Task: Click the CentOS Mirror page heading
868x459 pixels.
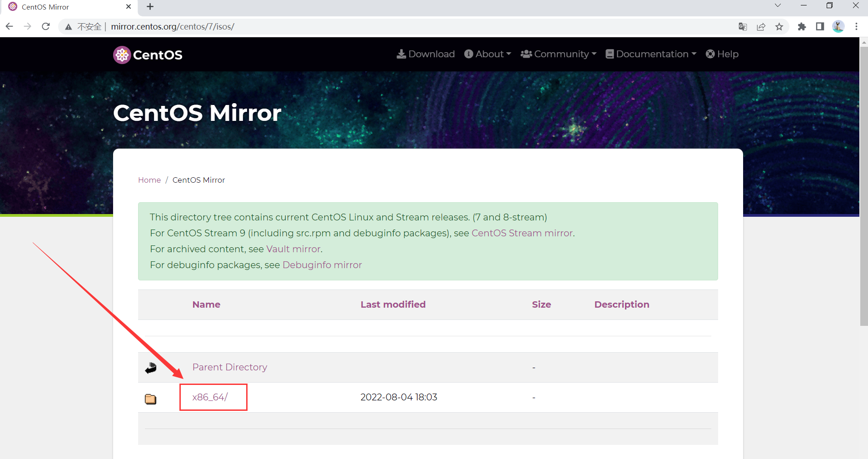Action: [197, 113]
